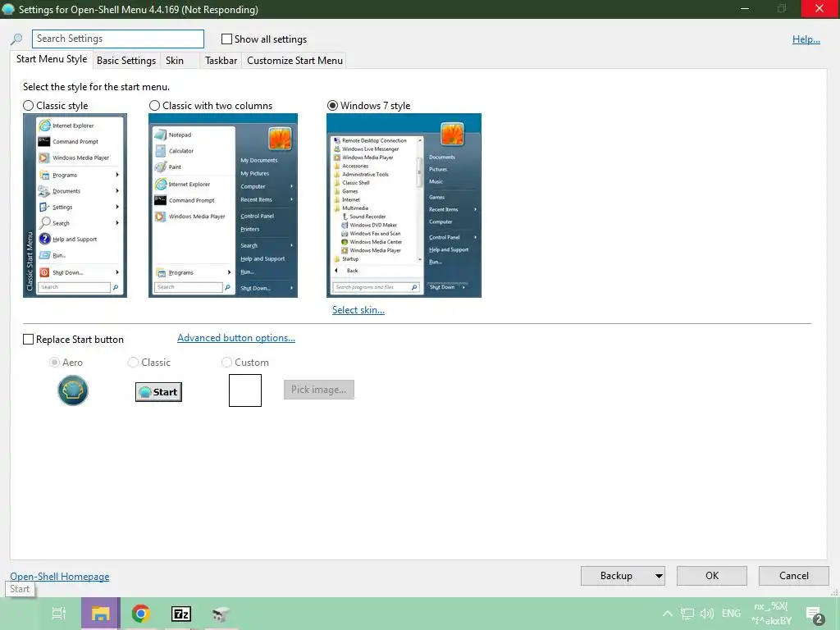Click the Classic two columns preview image
840x630 pixels.
[x=223, y=205]
